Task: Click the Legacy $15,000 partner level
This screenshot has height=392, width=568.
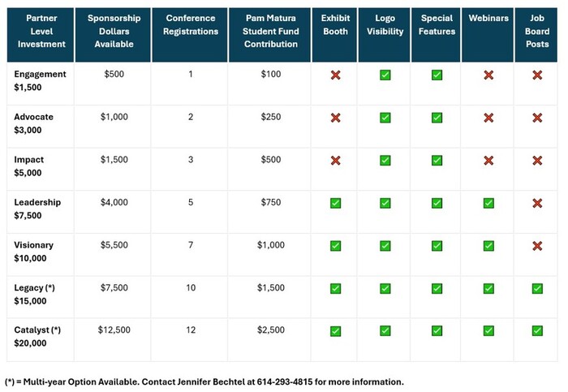Action: tap(35, 294)
